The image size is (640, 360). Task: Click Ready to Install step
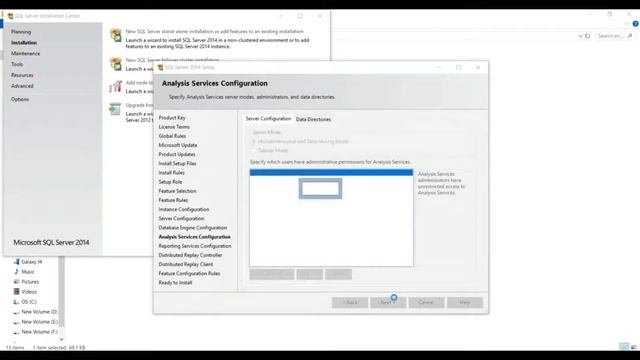tap(175, 282)
